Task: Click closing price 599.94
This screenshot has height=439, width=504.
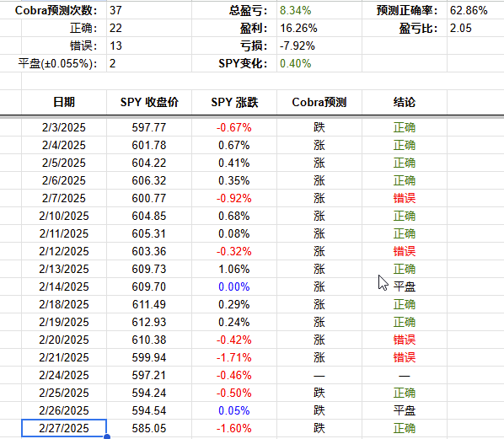Action: [x=149, y=357]
